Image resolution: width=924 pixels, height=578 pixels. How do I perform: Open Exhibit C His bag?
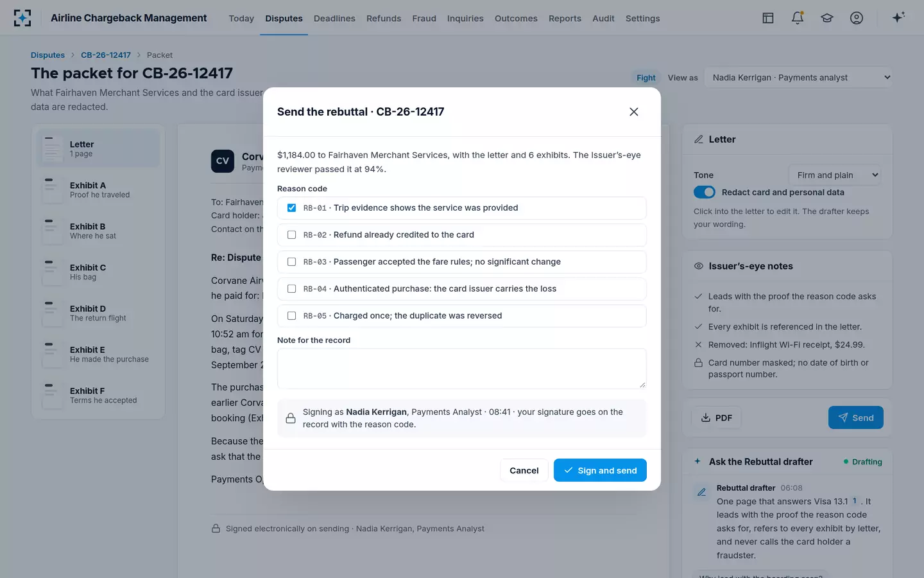pos(98,272)
